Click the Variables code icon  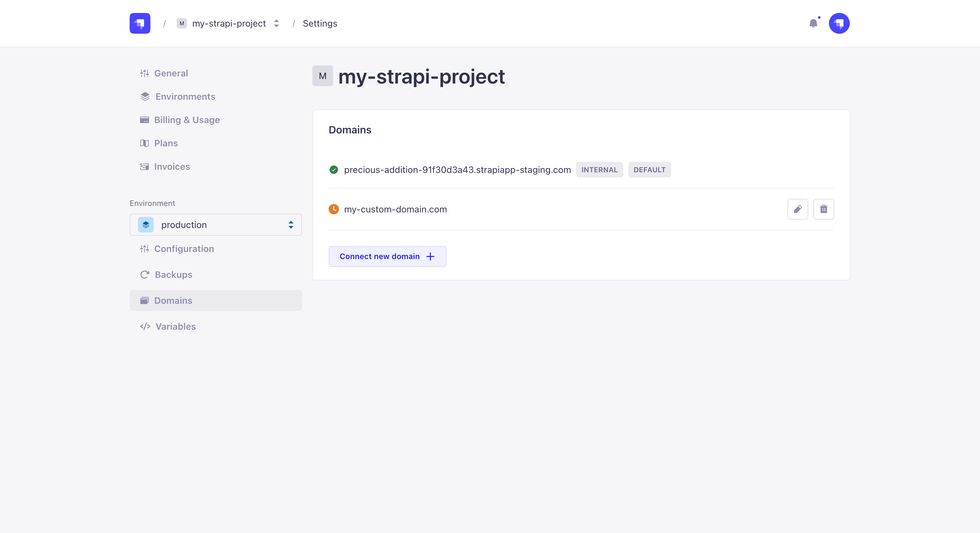click(145, 326)
